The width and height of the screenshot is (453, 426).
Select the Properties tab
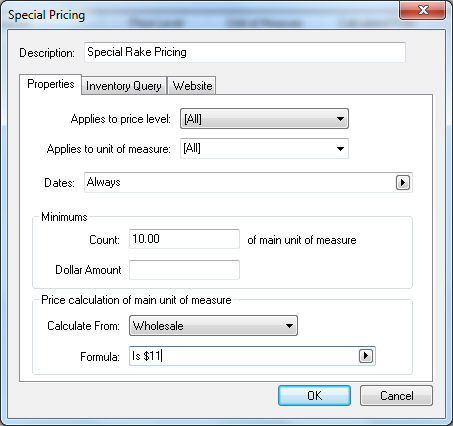point(51,84)
